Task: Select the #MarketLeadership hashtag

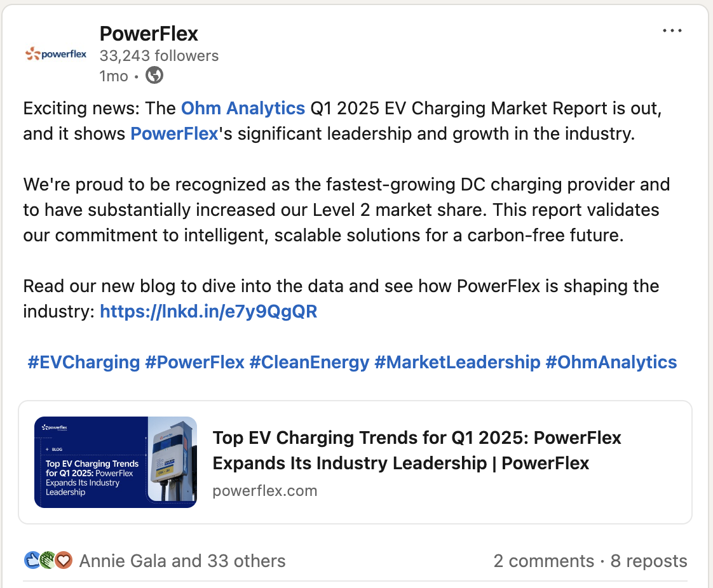Action: (x=457, y=363)
